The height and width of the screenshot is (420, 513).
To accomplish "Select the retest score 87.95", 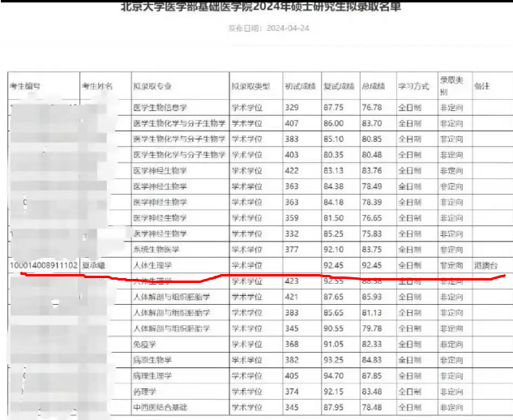I will point(333,408).
